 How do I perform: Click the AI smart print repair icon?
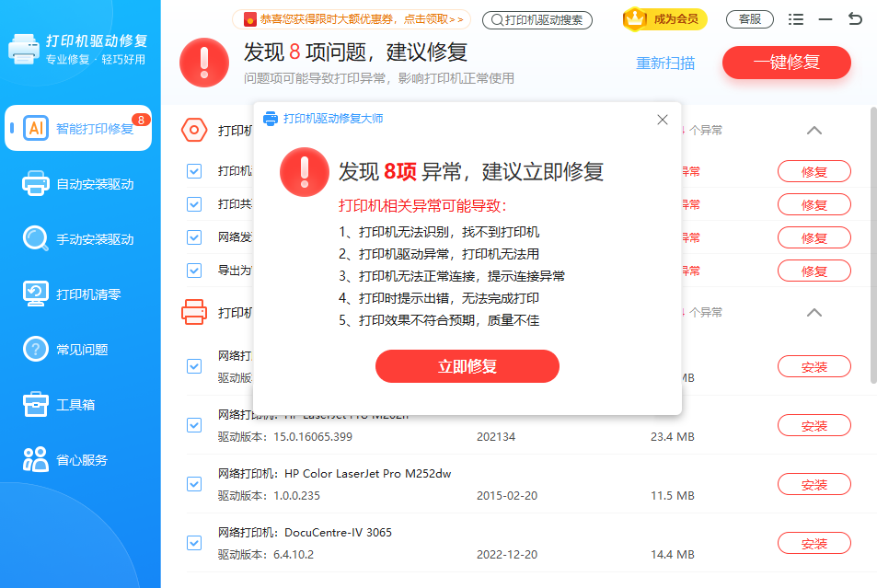click(x=36, y=128)
